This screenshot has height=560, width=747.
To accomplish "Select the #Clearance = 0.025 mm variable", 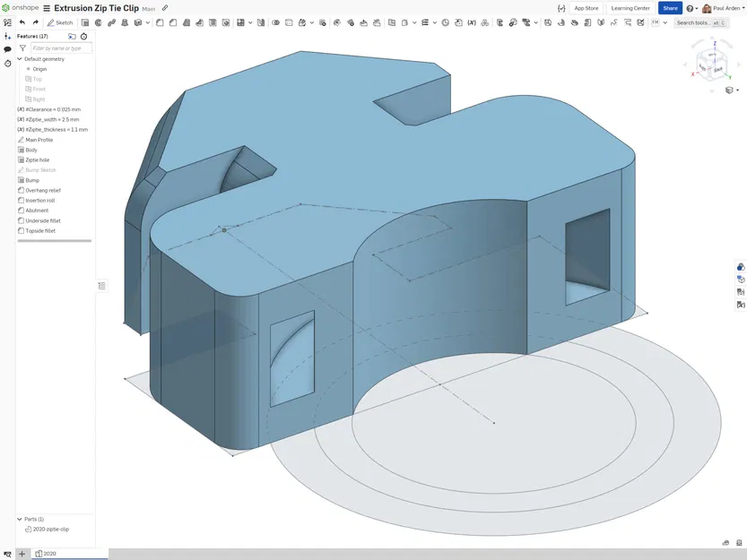I will coord(53,109).
